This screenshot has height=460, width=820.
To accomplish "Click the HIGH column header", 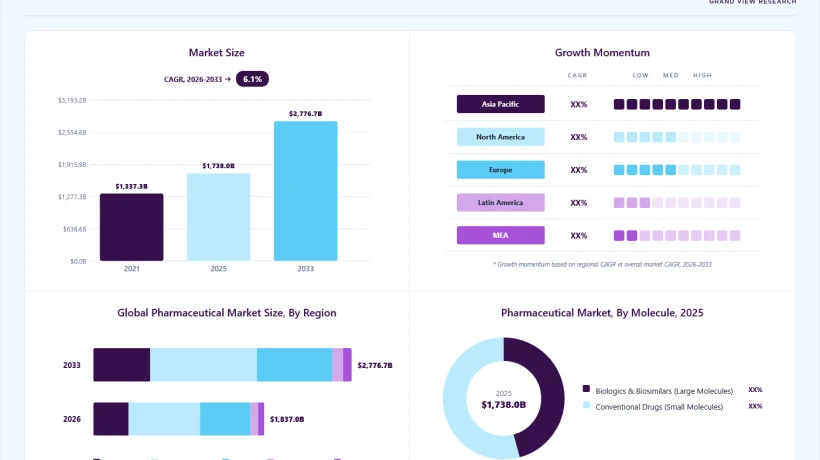I will (x=702, y=75).
